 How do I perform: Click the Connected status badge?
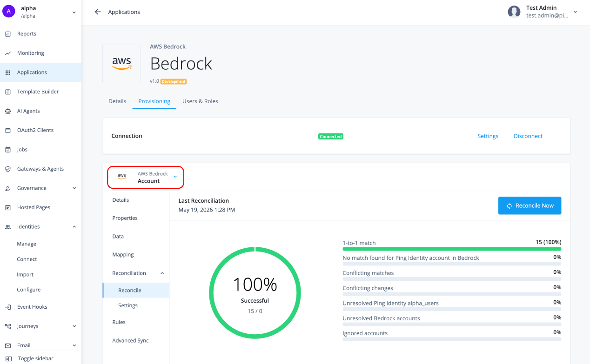(x=331, y=137)
